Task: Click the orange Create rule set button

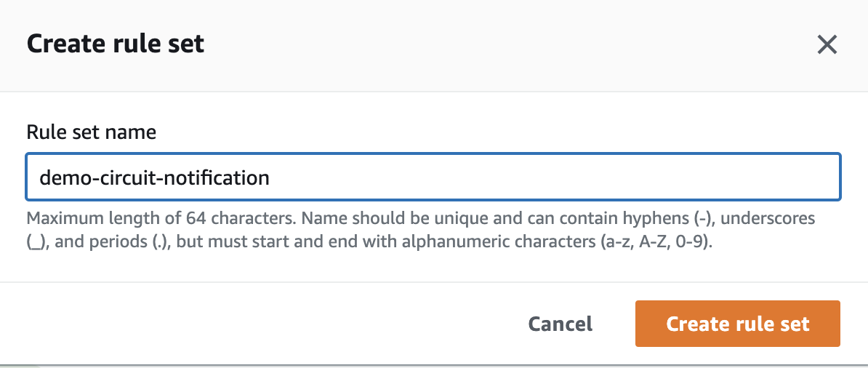Action: [737, 324]
